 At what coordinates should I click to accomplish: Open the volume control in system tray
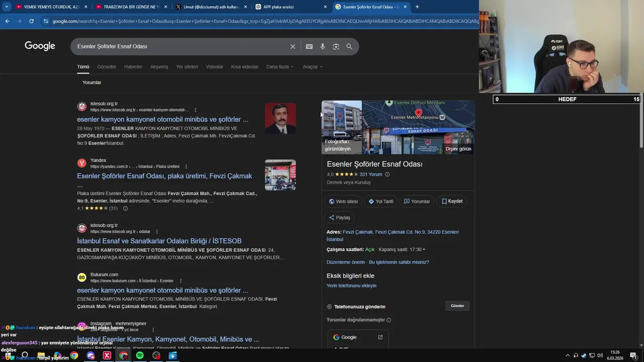[600, 355]
